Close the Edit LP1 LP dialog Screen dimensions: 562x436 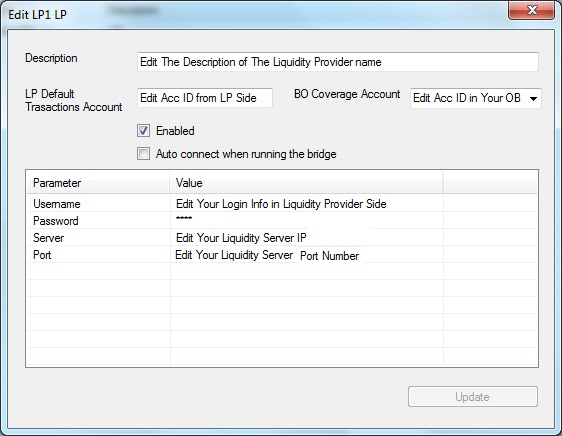click(x=532, y=10)
